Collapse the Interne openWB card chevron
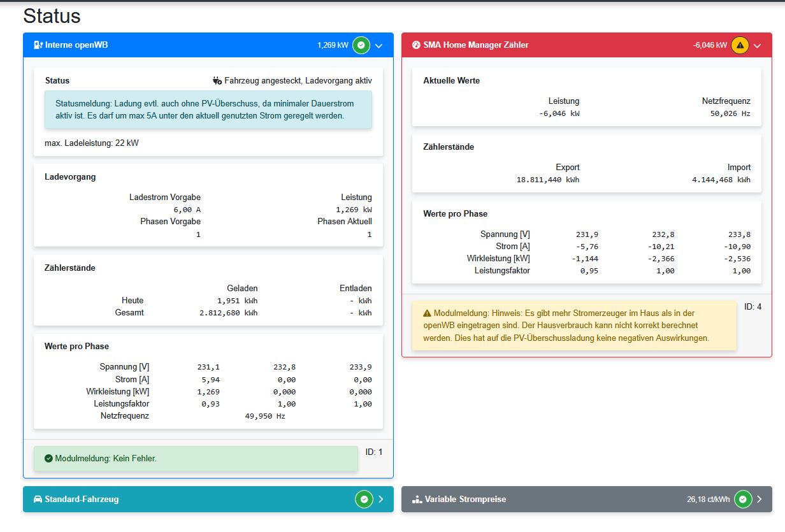785x532 pixels. pyautogui.click(x=378, y=45)
